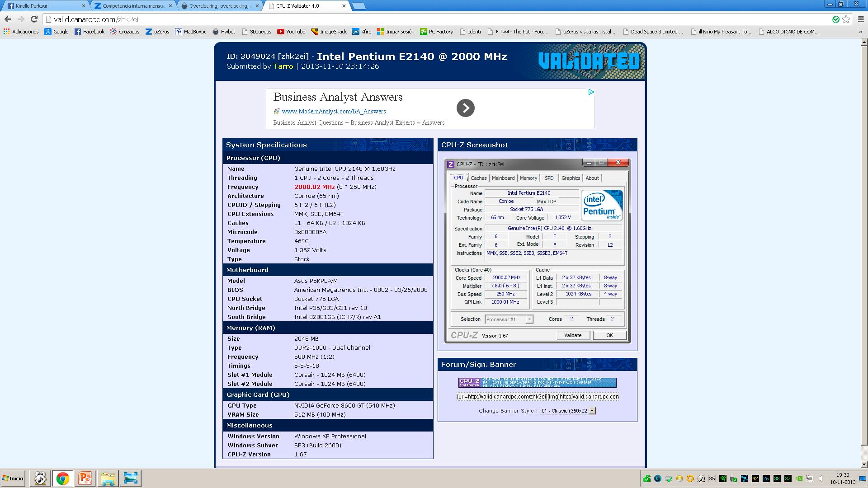
Task: Go back to the previous page
Action: click(8, 19)
